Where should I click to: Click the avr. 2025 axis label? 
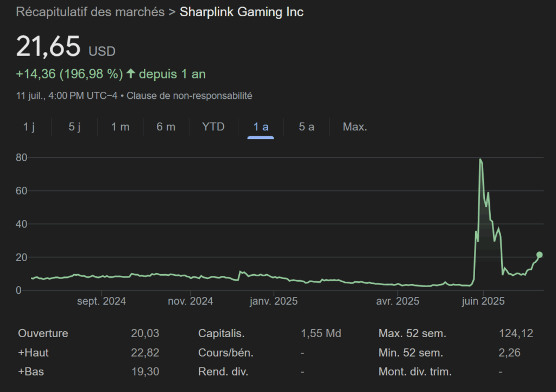click(397, 301)
